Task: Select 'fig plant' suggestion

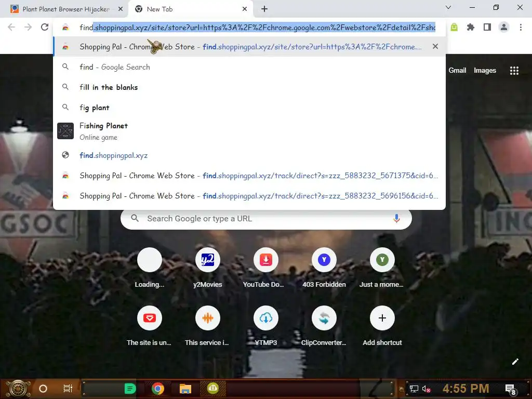Action: point(249,108)
